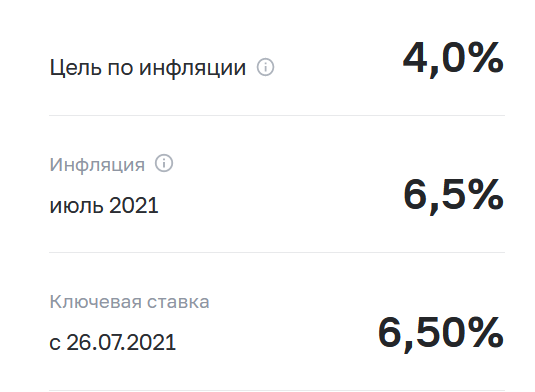Click the word "Цель" in top label
This screenshot has width=535, height=392.
coord(76,68)
